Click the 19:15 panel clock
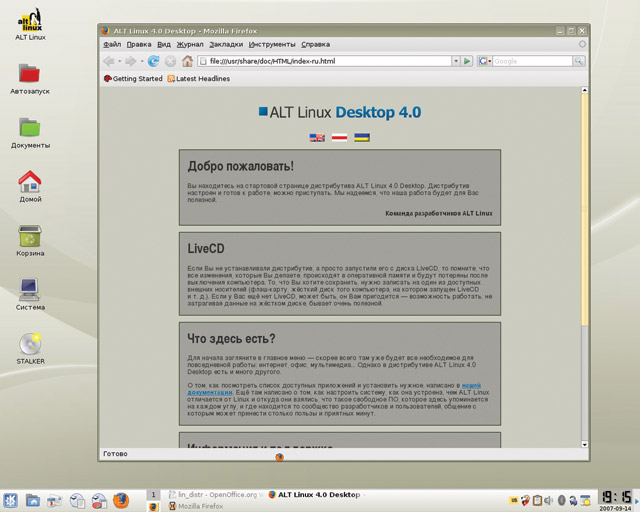Viewport: 640px width, 512px height. tap(616, 497)
